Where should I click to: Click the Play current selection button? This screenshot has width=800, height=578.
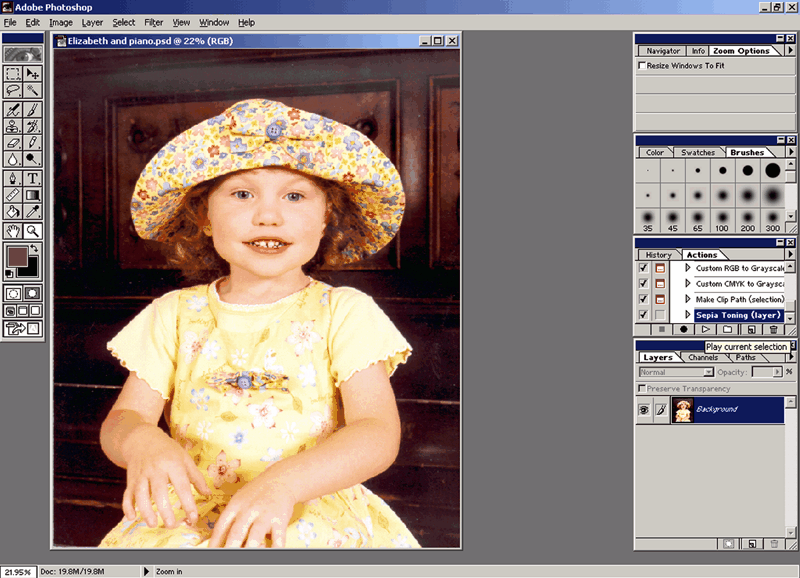pos(705,329)
